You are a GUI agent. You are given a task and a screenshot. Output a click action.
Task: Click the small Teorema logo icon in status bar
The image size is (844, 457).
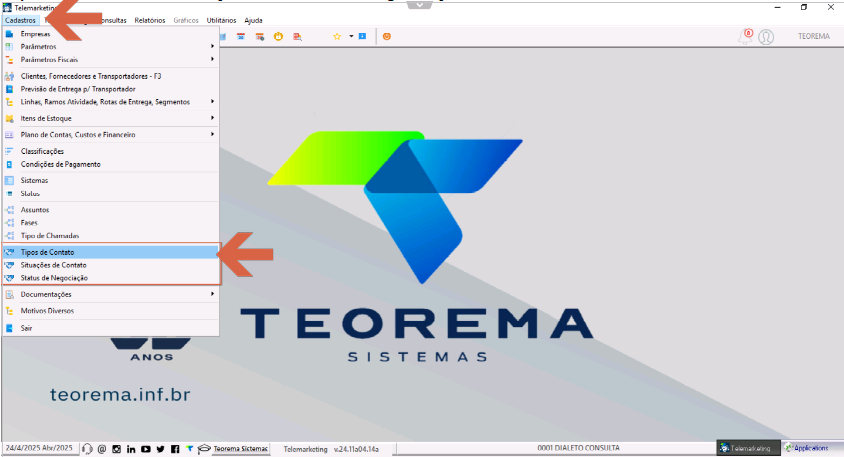(189, 448)
